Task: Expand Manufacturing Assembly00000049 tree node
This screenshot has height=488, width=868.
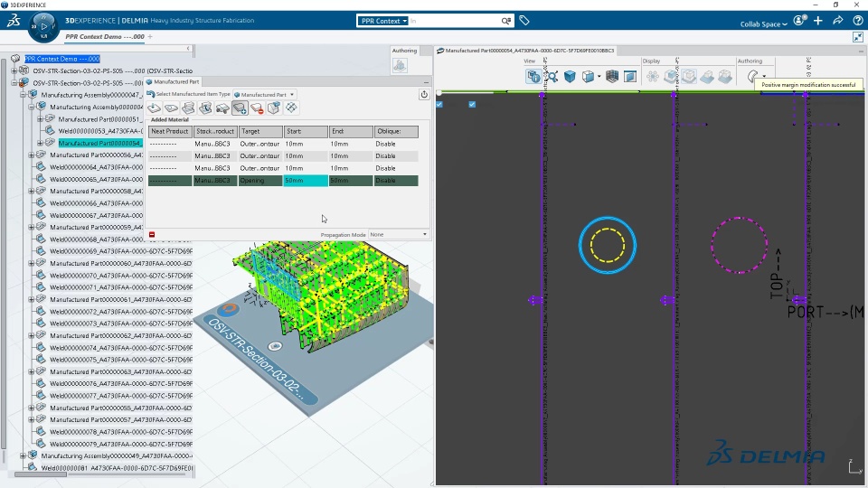Action: tap(24, 455)
